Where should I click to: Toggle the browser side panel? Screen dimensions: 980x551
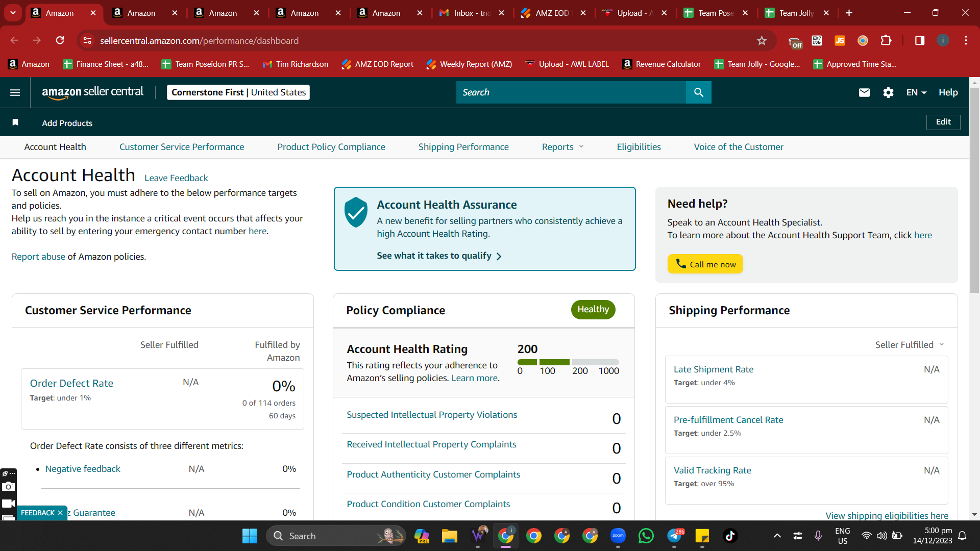coord(920,40)
